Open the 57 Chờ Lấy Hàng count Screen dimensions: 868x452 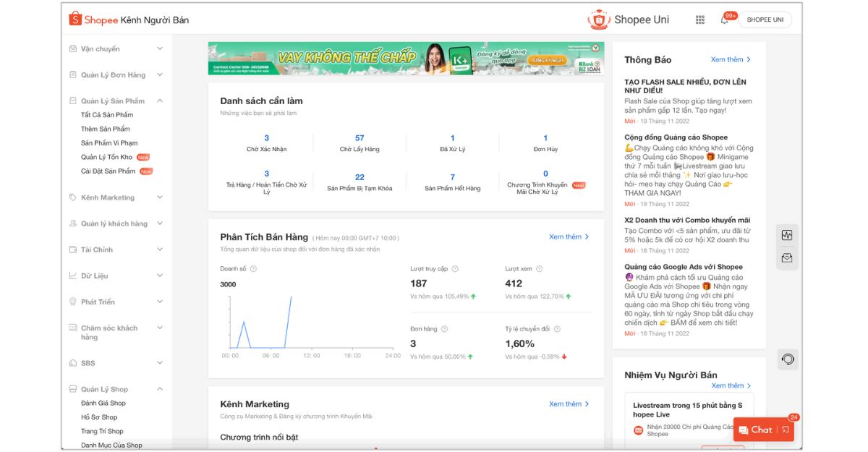(359, 142)
